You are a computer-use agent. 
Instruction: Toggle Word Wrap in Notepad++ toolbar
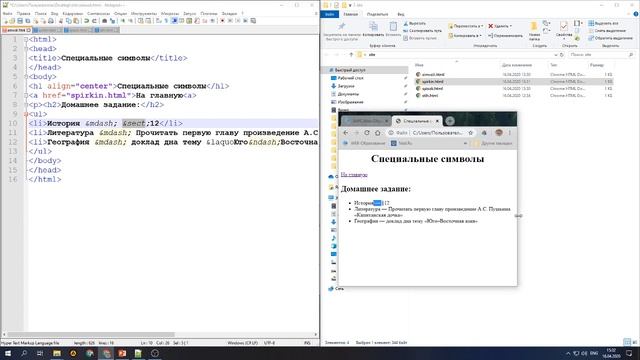click(158, 20)
